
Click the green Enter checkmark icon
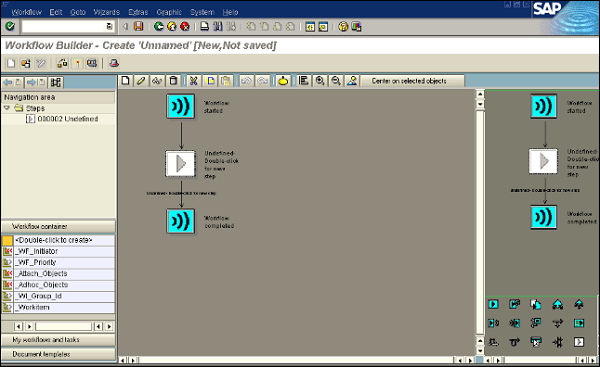click(10, 26)
